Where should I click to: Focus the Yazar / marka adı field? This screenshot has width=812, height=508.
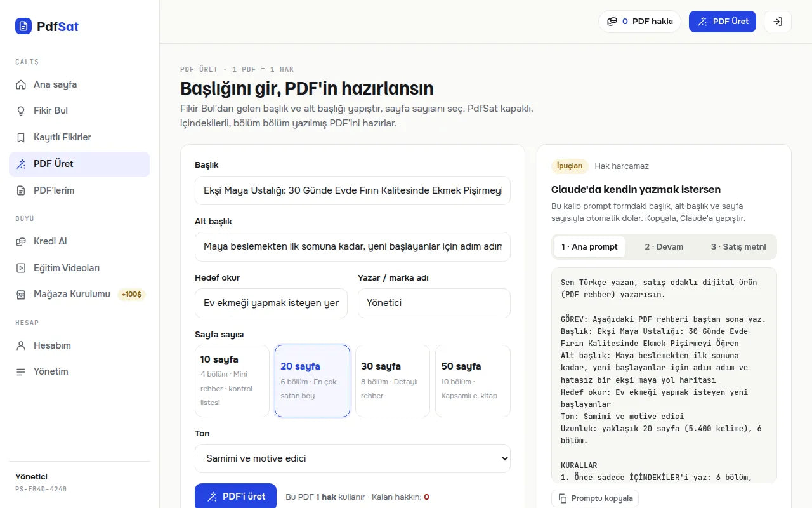[434, 303]
